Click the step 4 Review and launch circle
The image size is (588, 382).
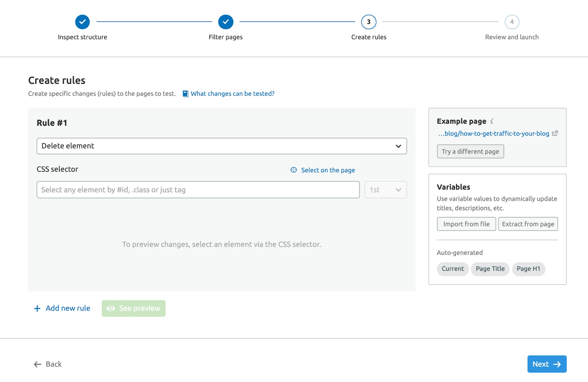(x=512, y=22)
